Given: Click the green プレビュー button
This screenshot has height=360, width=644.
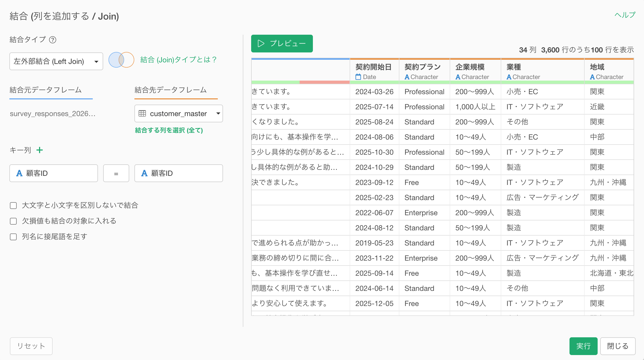Looking at the screenshot, I should [282, 44].
